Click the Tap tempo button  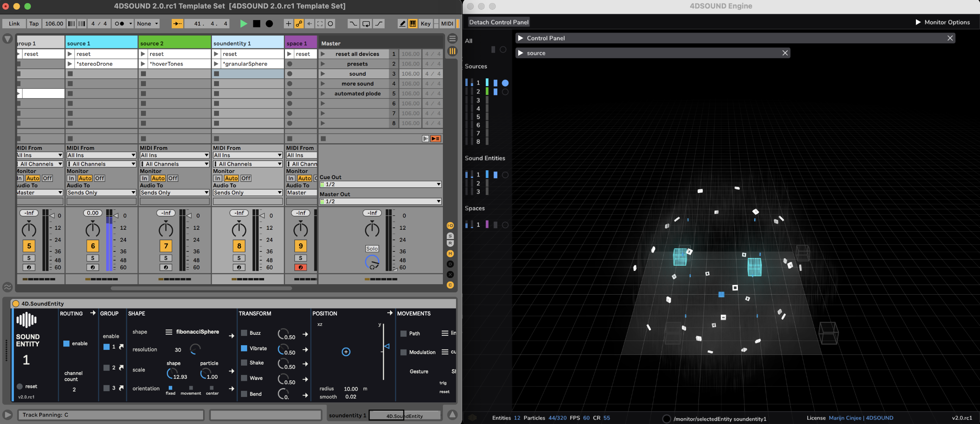tap(34, 24)
